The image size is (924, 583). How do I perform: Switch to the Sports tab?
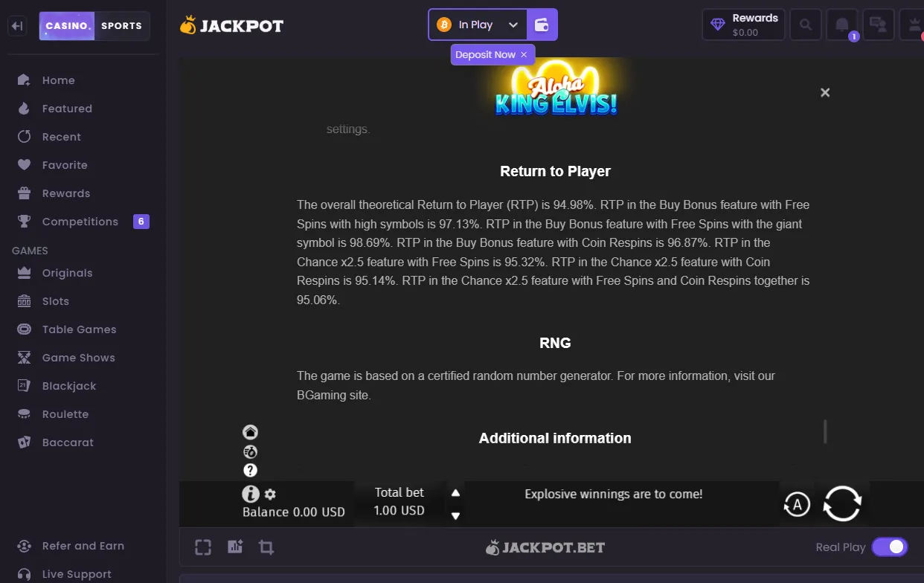tap(121, 26)
